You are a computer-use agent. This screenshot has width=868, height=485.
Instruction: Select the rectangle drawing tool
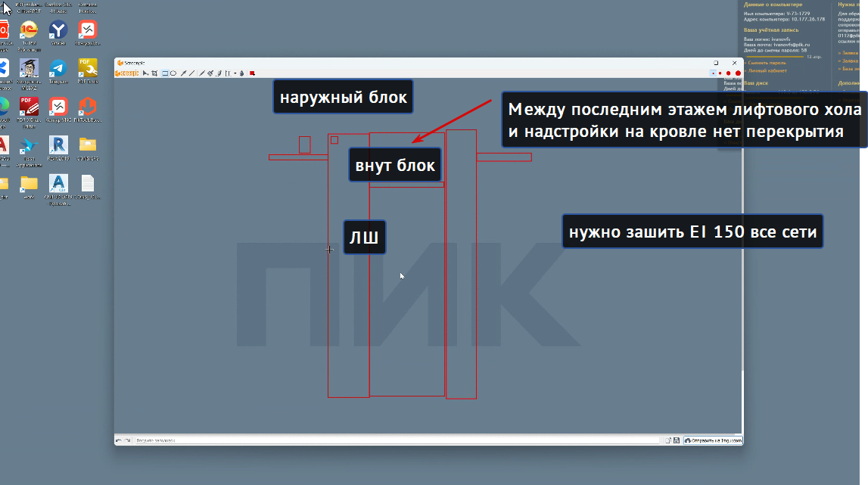click(x=165, y=73)
